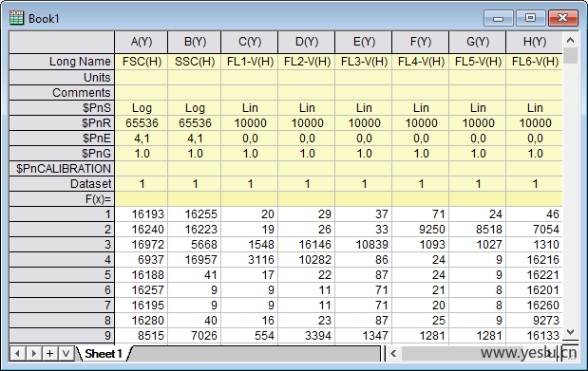Click data cell 16221 in row 5
This screenshot has height=371, width=588.
[535, 274]
